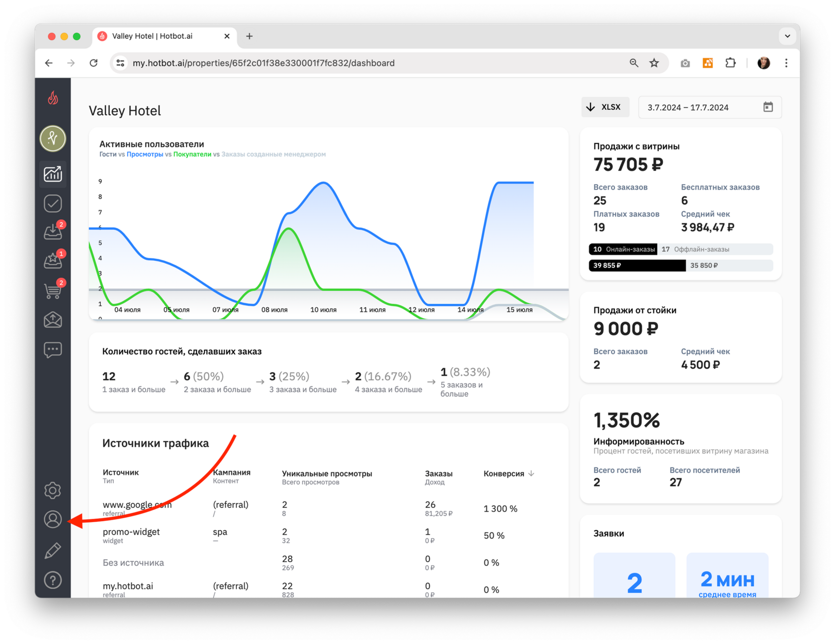Click the date range field 3.7.2024 – 17.7.2024

pos(710,107)
